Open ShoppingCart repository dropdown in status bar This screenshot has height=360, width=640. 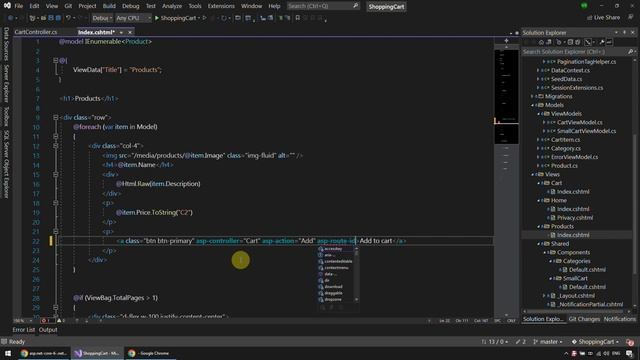[x=595, y=342]
